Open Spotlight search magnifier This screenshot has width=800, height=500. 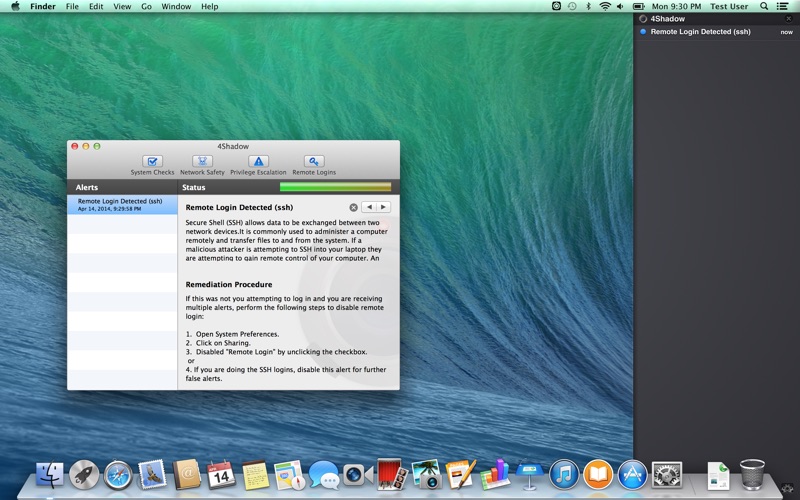[764, 6]
